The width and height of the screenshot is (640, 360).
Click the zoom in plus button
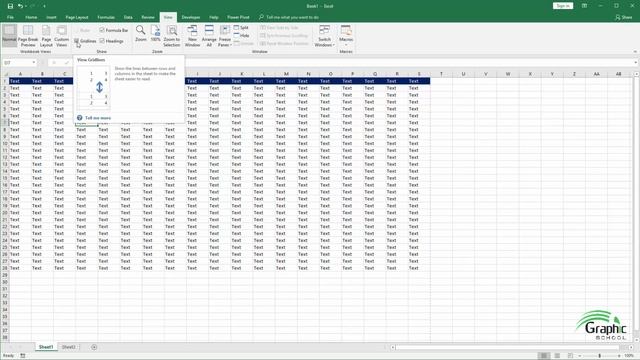(x=619, y=356)
